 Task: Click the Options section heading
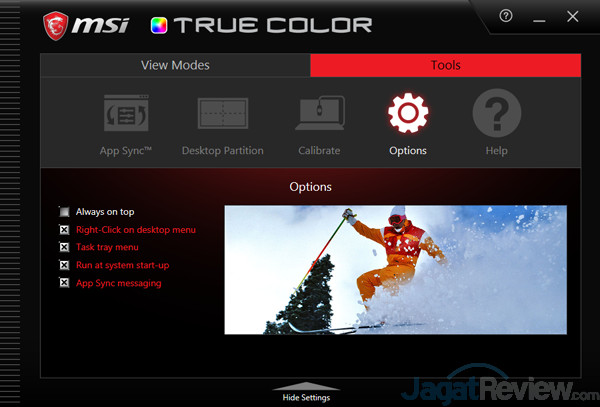tap(310, 187)
